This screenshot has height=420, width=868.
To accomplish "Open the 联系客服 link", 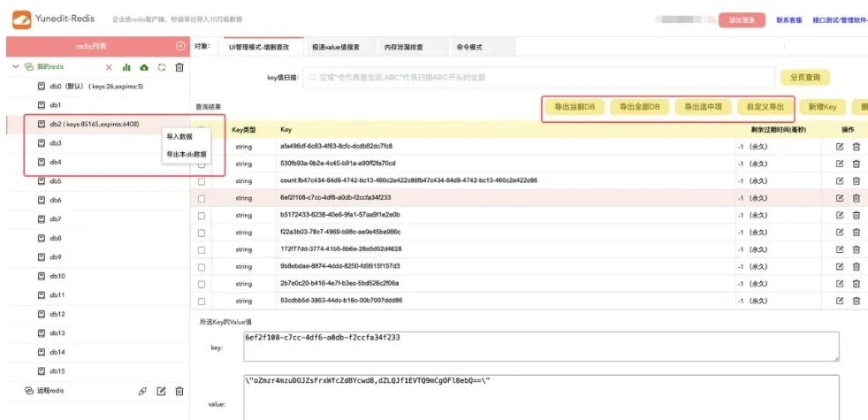I will [788, 20].
